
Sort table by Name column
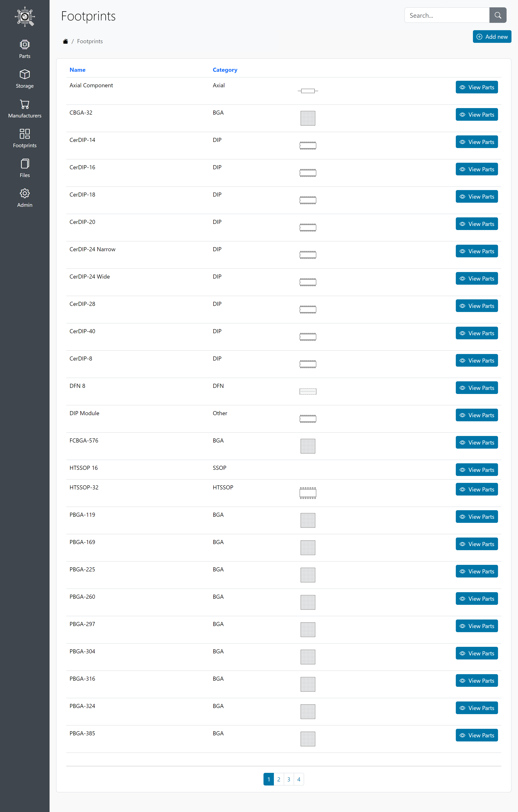(x=77, y=70)
